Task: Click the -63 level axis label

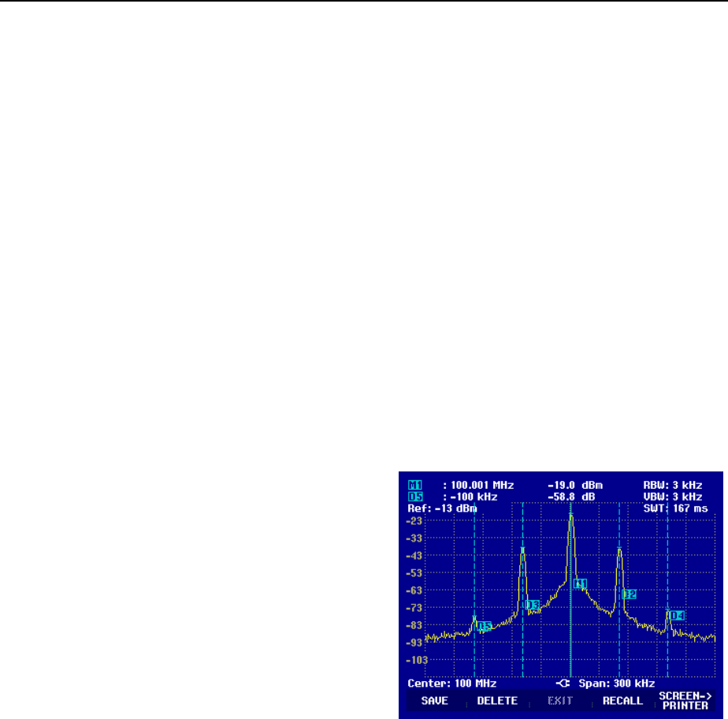Action: (414, 590)
